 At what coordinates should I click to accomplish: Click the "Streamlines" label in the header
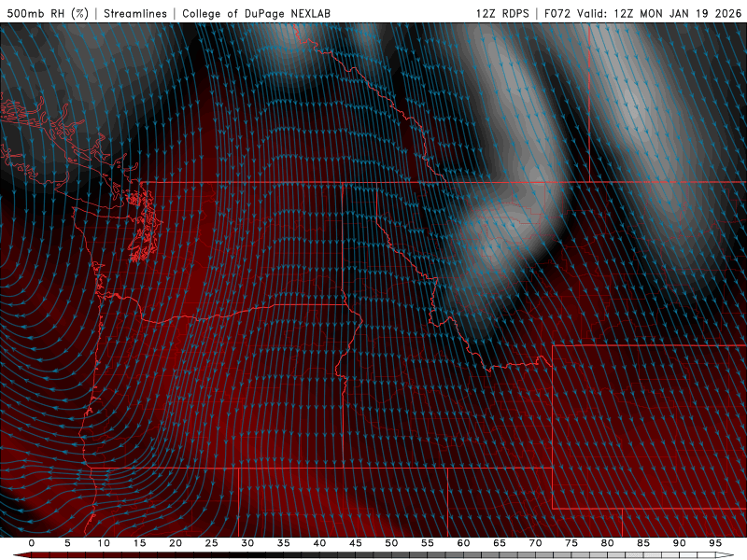pyautogui.click(x=135, y=13)
